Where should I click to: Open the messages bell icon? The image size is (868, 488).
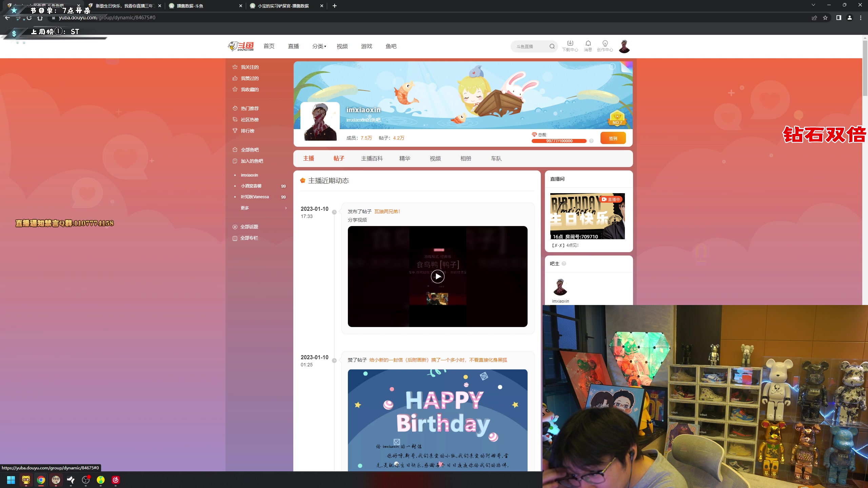[x=588, y=43]
